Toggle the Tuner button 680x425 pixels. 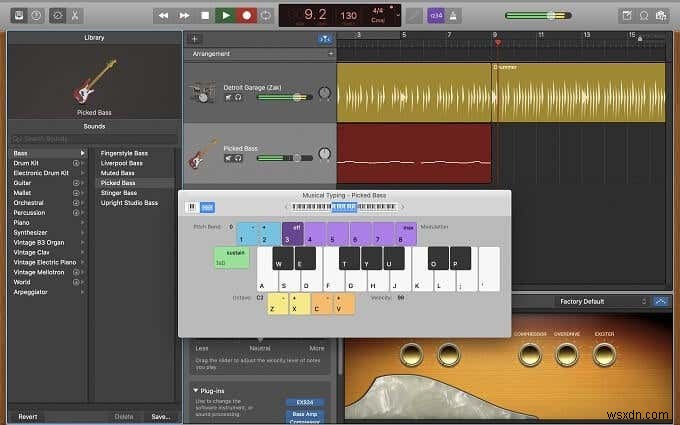[x=414, y=16]
